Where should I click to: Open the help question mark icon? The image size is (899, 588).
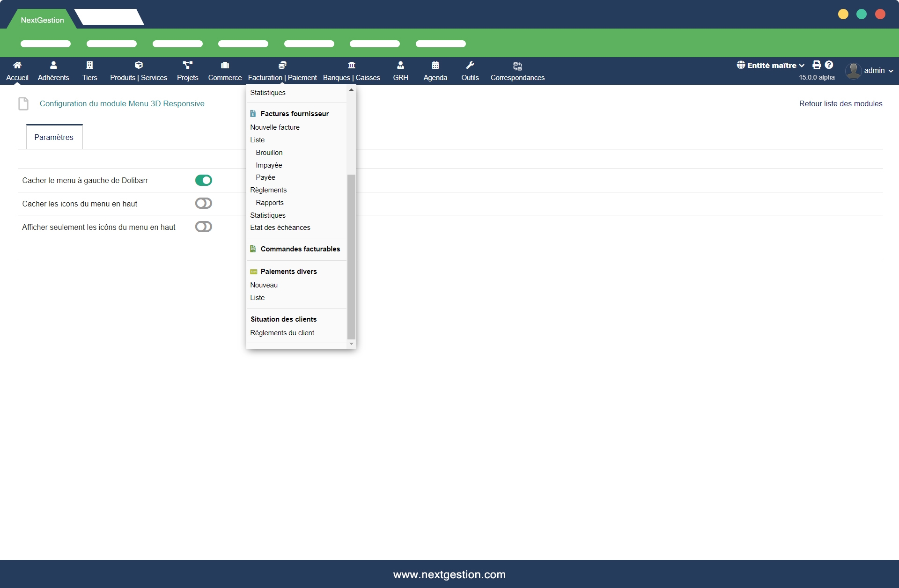(829, 65)
